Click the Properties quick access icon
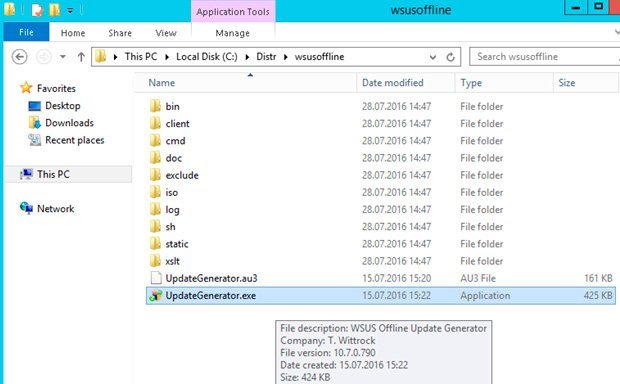Image resolution: width=620 pixels, height=384 pixels. (37, 10)
